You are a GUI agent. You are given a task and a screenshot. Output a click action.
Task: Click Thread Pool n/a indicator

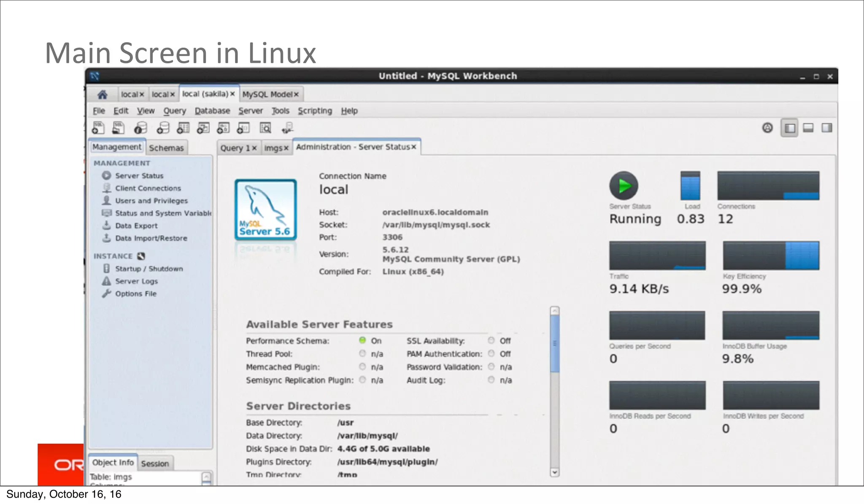(362, 353)
